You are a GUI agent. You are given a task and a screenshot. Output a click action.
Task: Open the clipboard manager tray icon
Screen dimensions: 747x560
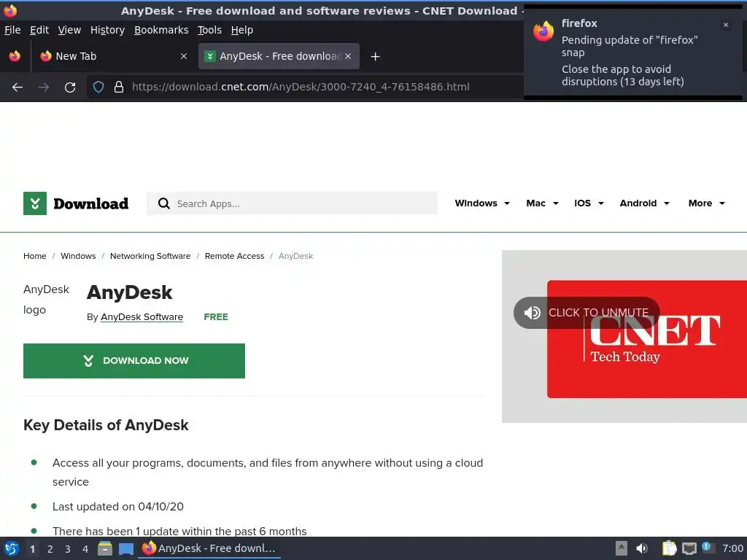[x=670, y=548]
